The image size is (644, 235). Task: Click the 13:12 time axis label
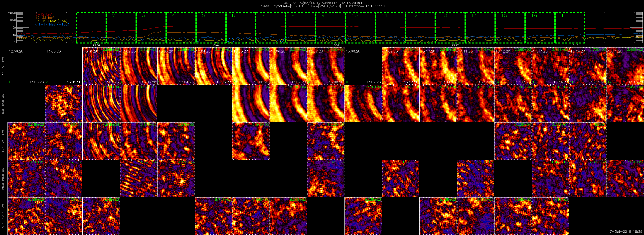click(x=455, y=45)
